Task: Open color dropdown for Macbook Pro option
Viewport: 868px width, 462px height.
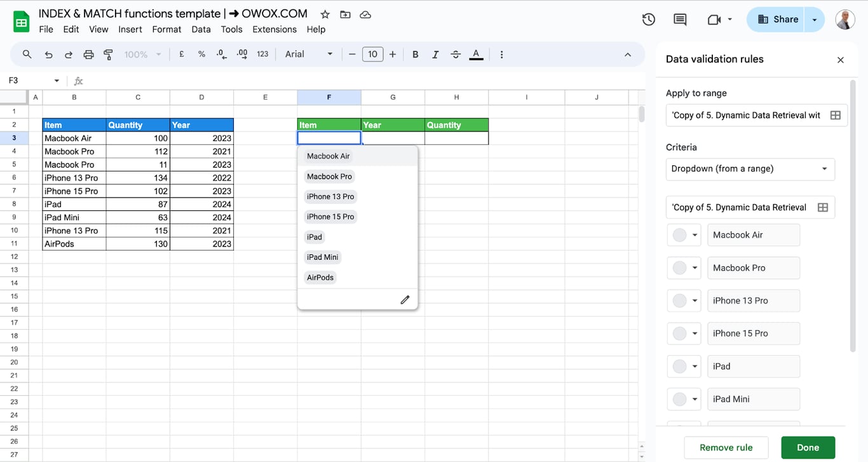Action: pyautogui.click(x=684, y=268)
